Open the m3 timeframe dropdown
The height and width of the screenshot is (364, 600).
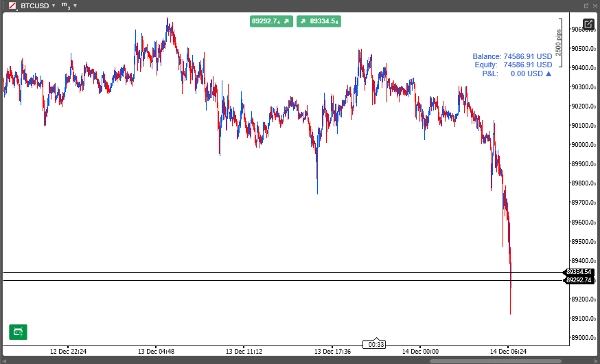[x=69, y=5]
